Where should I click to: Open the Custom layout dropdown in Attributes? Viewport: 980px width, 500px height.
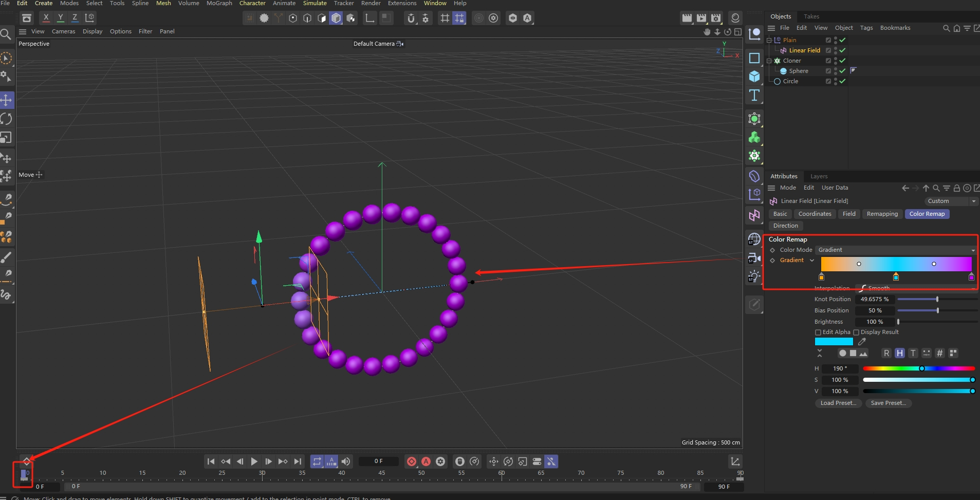[x=951, y=201]
